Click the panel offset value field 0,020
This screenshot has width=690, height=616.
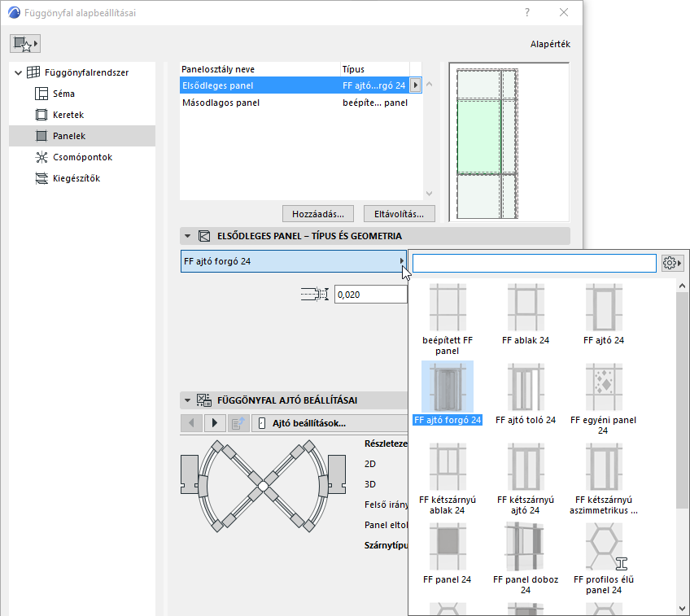click(370, 295)
